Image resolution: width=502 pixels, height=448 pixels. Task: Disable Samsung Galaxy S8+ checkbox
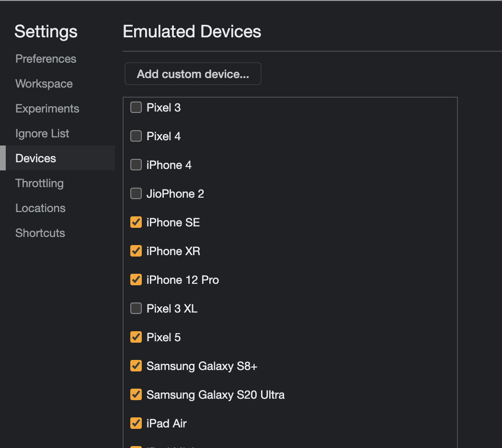click(136, 366)
